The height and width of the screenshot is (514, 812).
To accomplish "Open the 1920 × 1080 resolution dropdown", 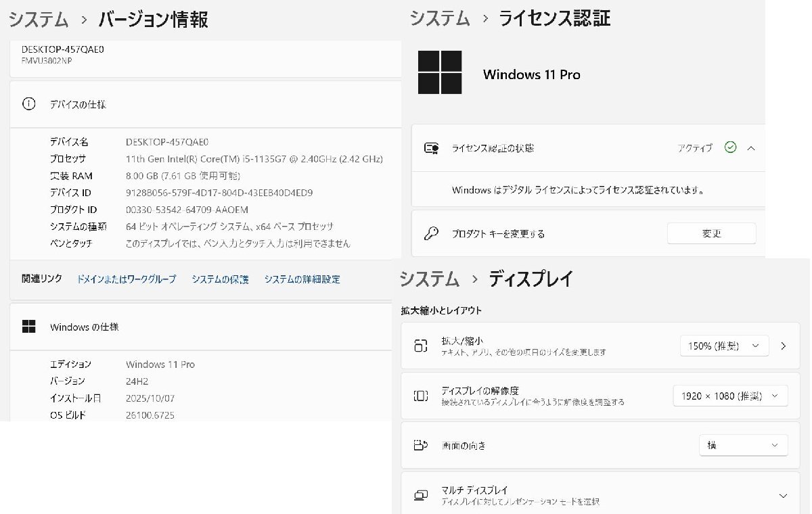I will 731,396.
